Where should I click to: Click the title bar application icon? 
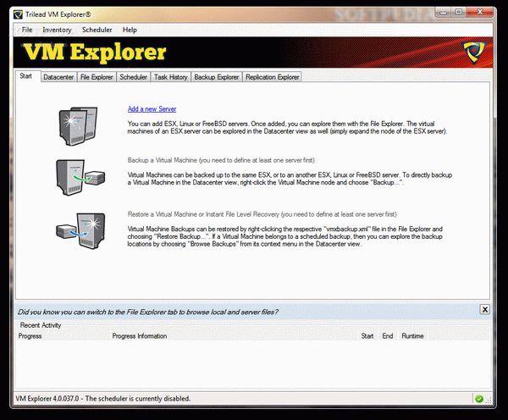click(18, 14)
